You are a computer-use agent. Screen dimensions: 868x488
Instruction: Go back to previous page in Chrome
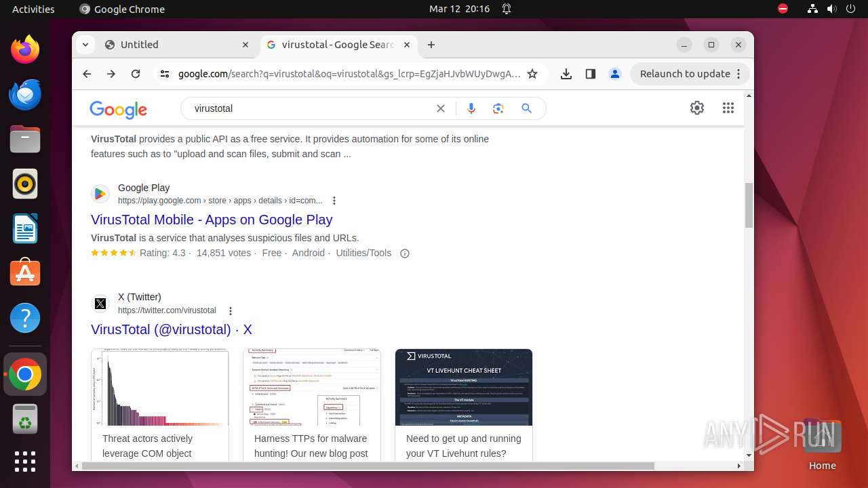[x=87, y=74]
